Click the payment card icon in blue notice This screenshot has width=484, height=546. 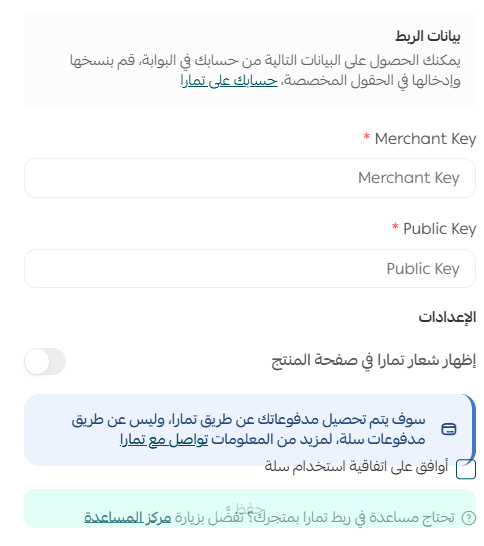click(449, 429)
